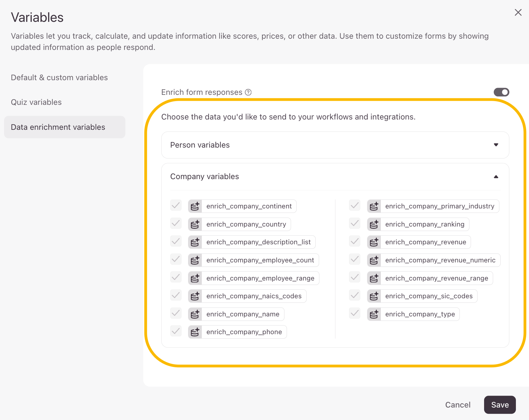The height and width of the screenshot is (420, 529).
Task: Open Default & custom variables tab
Action: pos(59,77)
